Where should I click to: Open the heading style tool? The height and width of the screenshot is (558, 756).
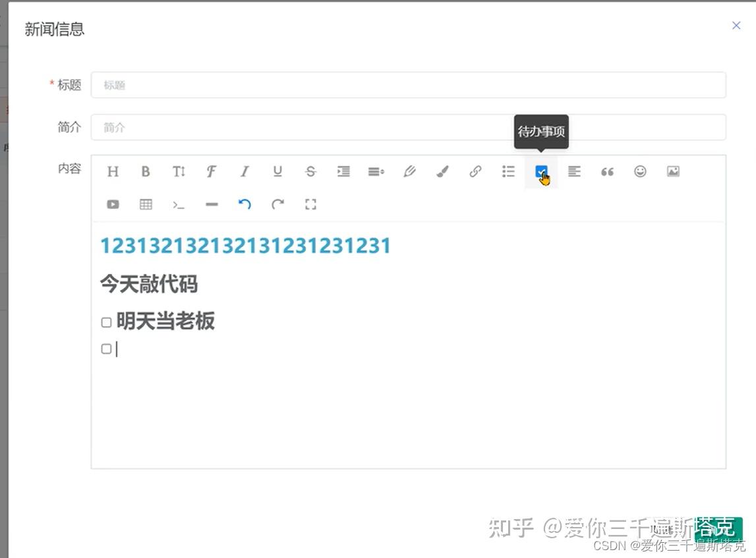click(x=113, y=171)
